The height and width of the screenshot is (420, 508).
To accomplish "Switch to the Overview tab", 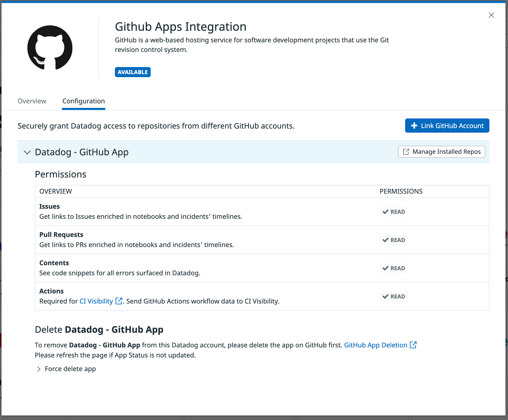I will 32,101.
